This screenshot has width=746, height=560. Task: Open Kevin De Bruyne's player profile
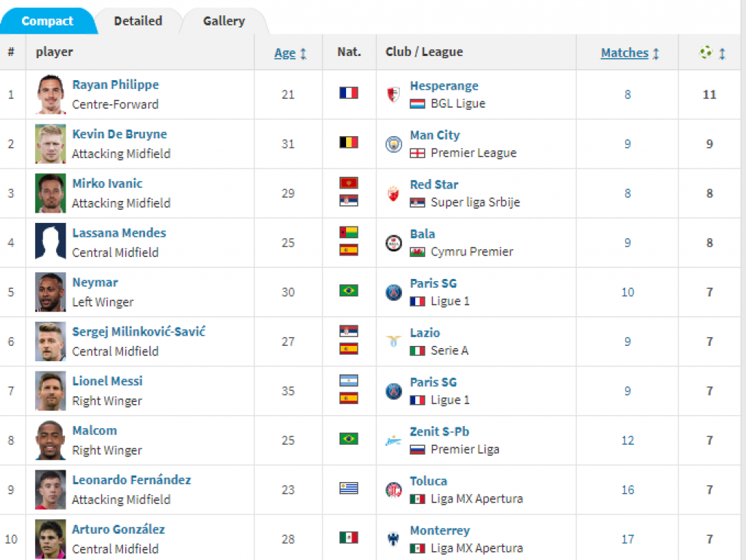(x=119, y=134)
